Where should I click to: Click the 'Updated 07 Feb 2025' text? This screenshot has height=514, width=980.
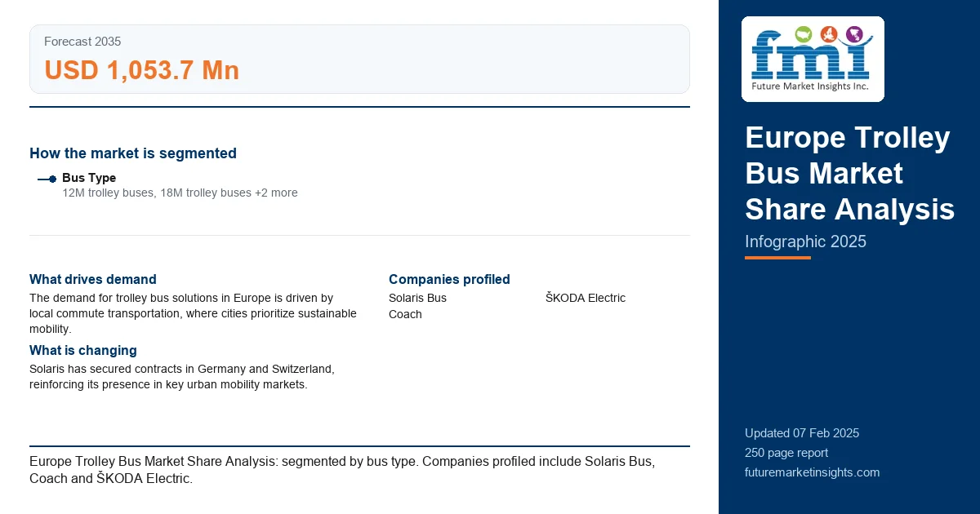pyautogui.click(x=802, y=433)
